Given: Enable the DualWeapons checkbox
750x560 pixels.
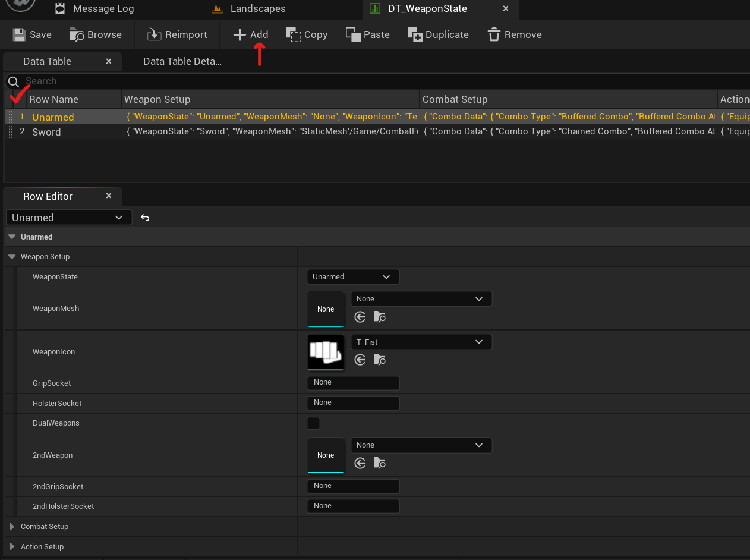Looking at the screenshot, I should point(313,423).
